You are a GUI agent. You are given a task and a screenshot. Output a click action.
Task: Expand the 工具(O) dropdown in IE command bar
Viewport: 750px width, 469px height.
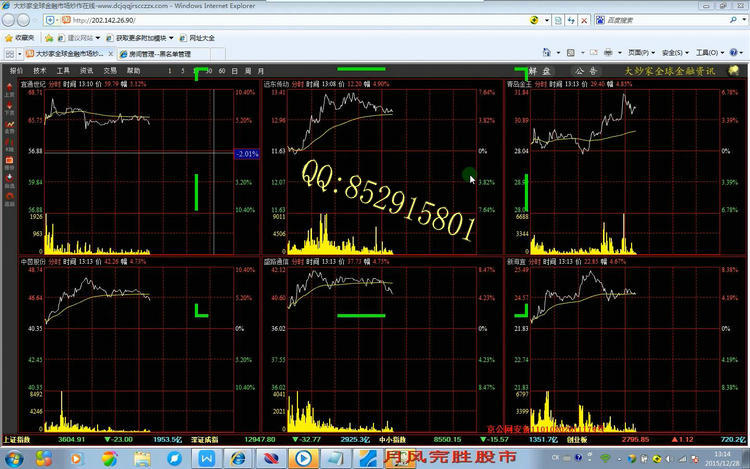707,52
